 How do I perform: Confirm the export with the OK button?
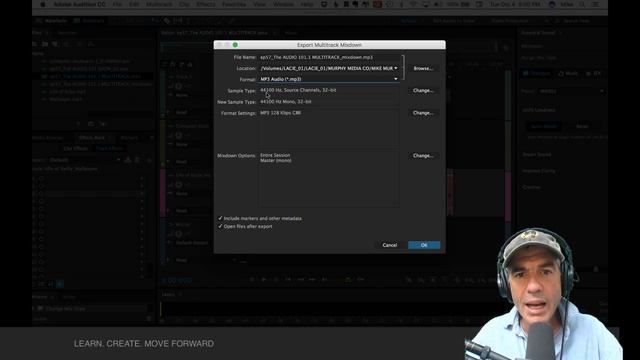pyautogui.click(x=424, y=245)
